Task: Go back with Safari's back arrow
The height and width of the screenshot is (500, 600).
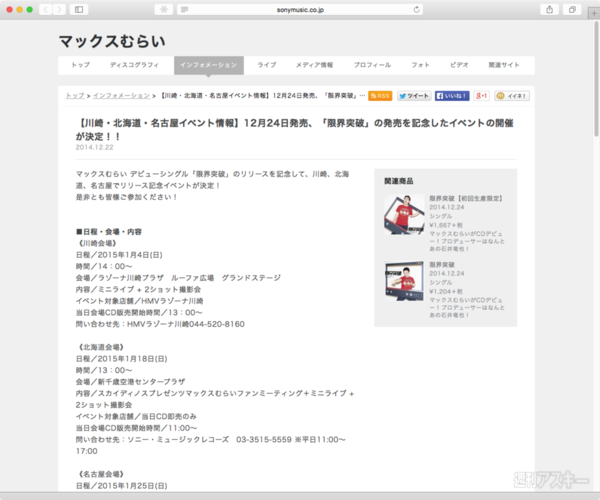Action: pos(46,10)
